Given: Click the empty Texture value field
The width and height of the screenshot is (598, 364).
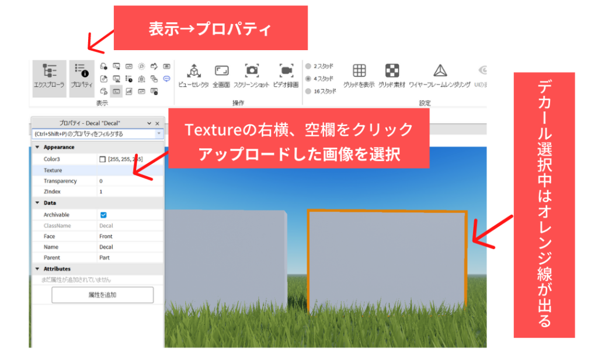Looking at the screenshot, I should (x=130, y=170).
